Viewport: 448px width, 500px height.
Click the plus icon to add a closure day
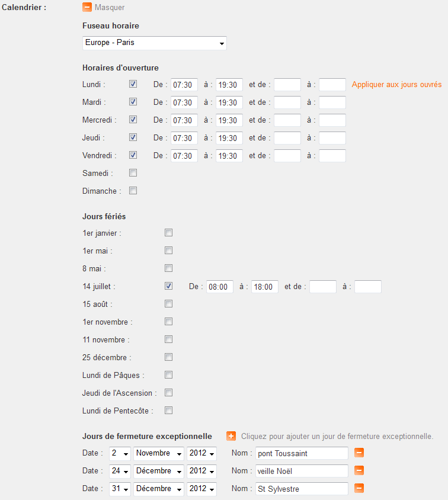231,437
